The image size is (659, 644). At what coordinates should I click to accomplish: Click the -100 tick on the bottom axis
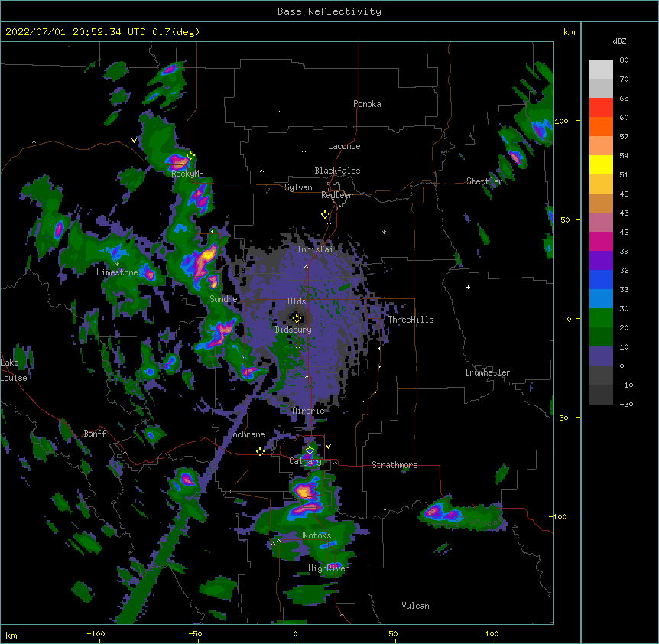[x=96, y=633]
